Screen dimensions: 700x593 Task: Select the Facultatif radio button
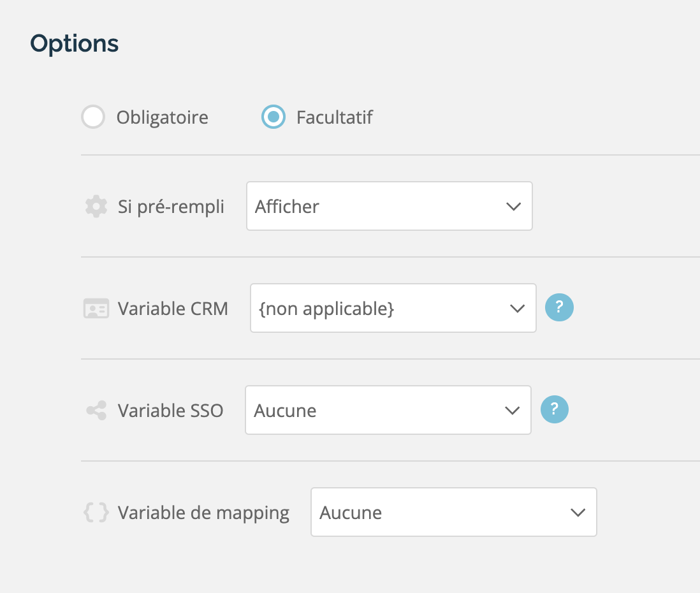pos(273,117)
